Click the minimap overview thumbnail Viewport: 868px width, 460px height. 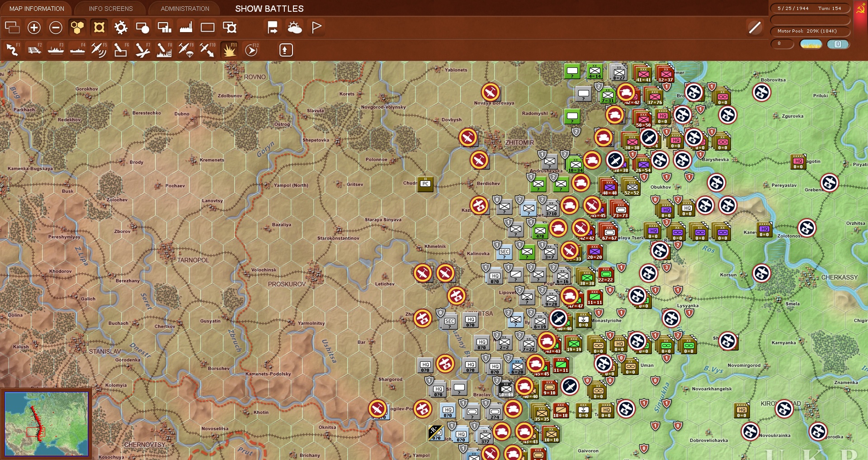pyautogui.click(x=46, y=424)
